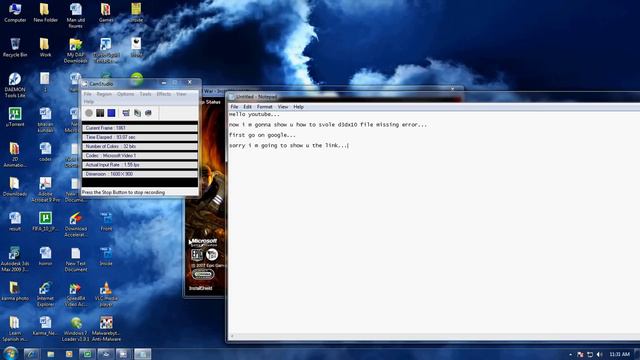
Task: Select the Games desktop icon
Action: 106,13
